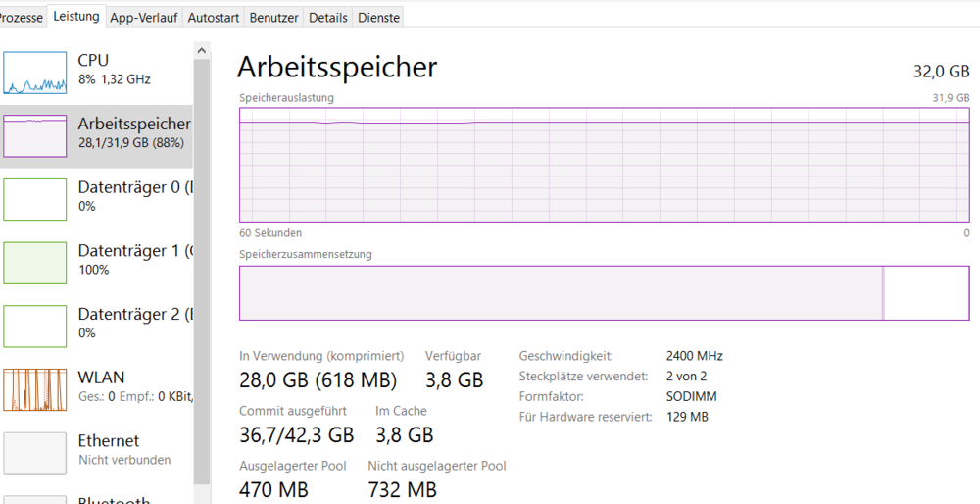Click the Speicherauslastung usage graph
The image size is (980, 504).
[x=604, y=165]
